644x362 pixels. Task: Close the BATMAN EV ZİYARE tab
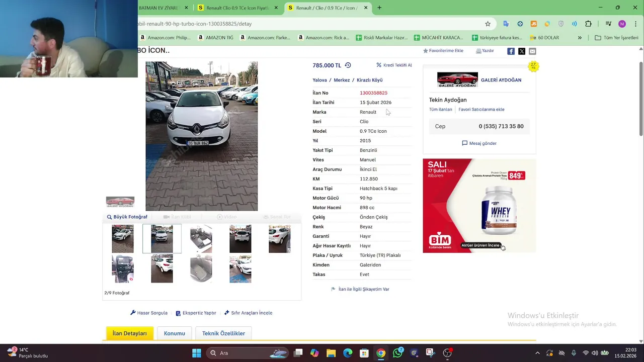click(x=186, y=8)
